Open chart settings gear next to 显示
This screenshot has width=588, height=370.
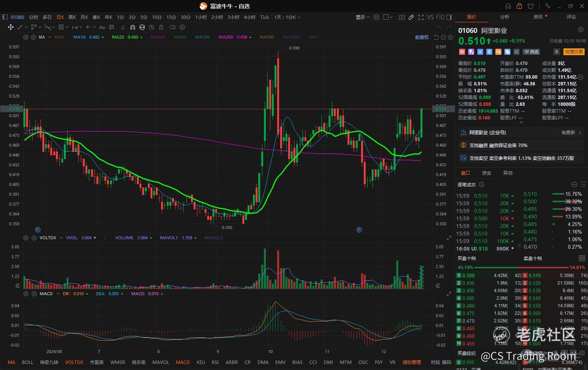[376, 17]
